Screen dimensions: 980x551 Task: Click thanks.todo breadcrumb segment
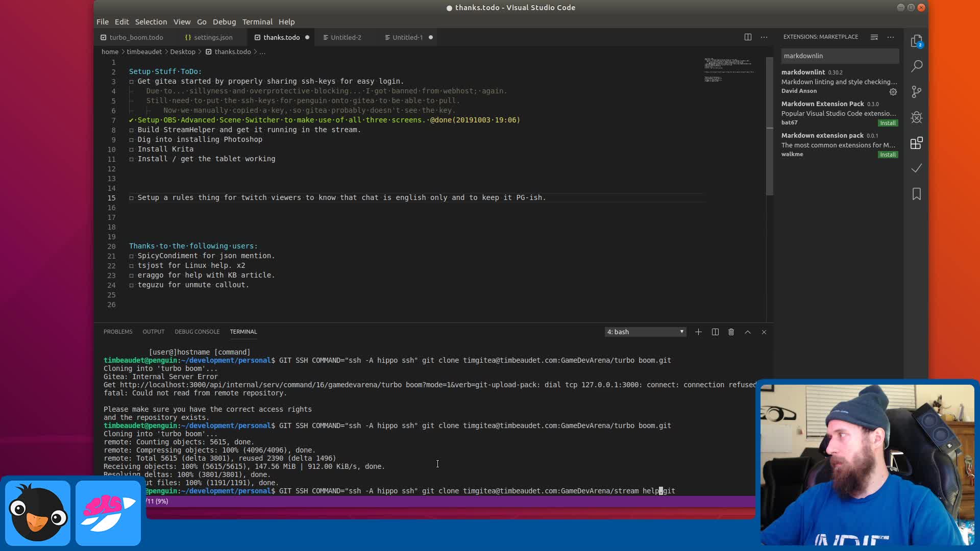pyautogui.click(x=233, y=52)
